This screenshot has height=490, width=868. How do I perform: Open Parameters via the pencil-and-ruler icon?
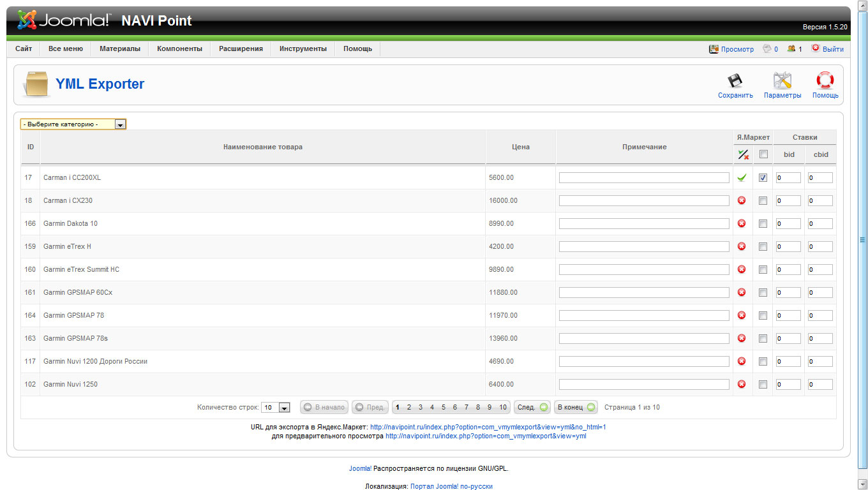[782, 80]
